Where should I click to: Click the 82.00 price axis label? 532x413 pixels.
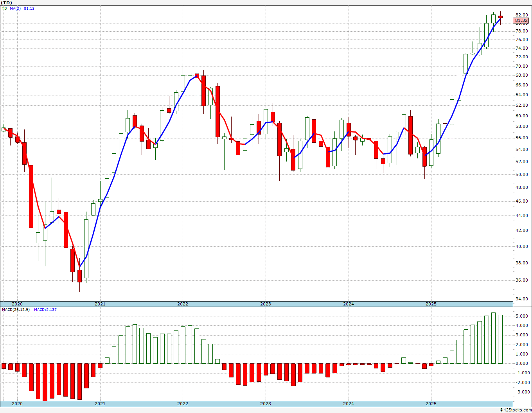point(521,15)
